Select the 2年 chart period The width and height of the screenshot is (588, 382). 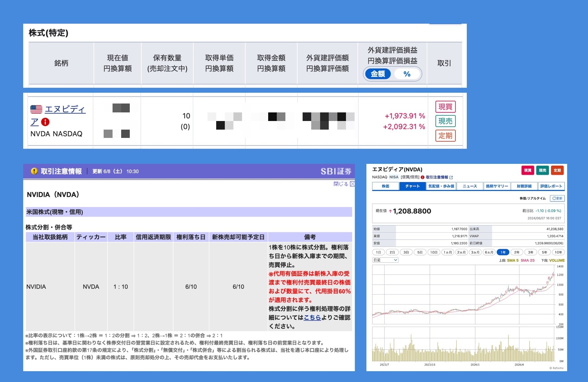tap(517, 252)
